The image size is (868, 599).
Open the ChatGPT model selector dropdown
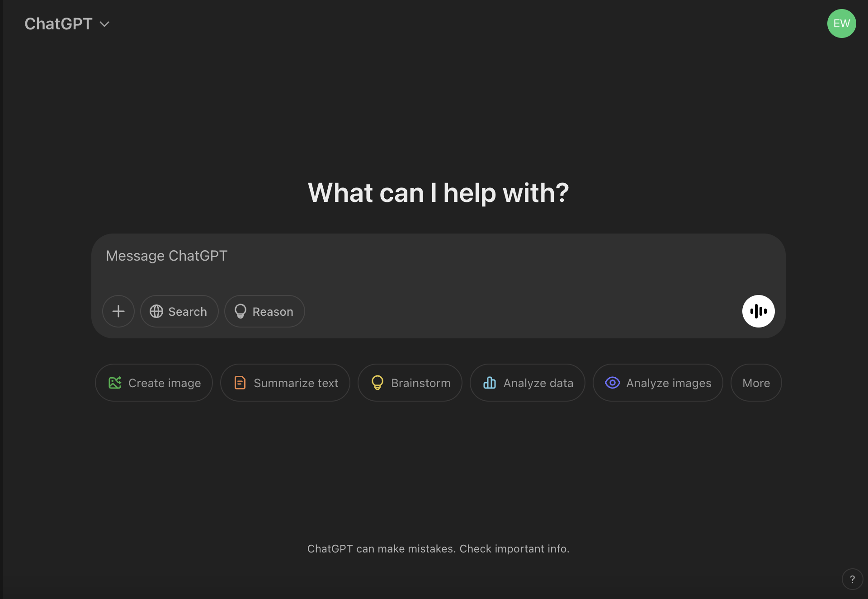[67, 24]
